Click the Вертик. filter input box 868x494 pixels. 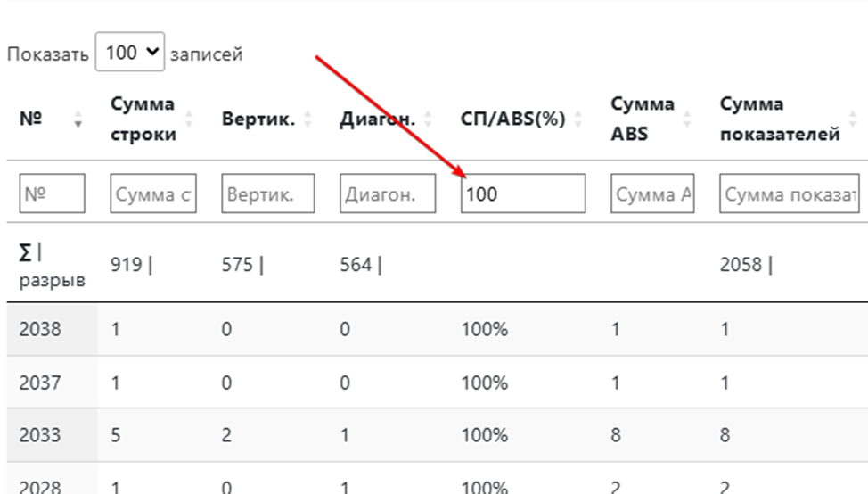pyautogui.click(x=268, y=193)
